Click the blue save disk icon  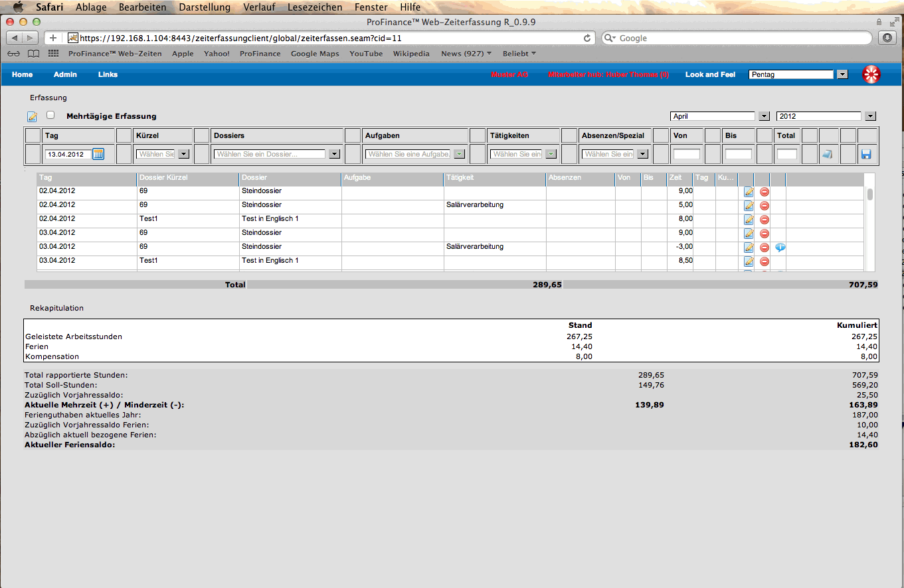click(x=866, y=154)
